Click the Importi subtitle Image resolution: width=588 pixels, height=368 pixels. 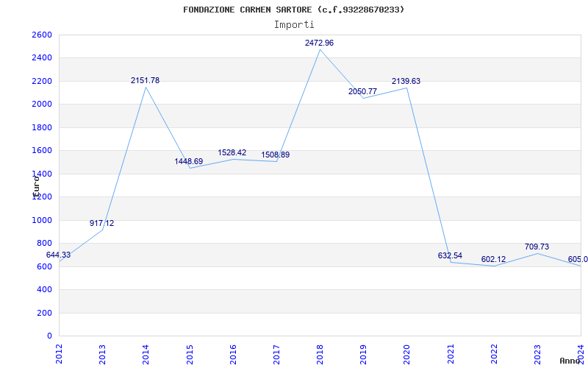tap(294, 25)
